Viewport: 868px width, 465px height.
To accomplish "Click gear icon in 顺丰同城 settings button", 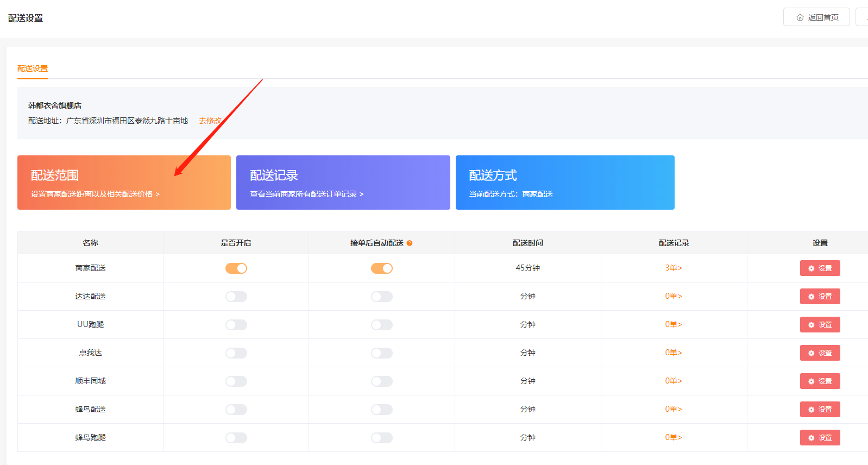I will pyautogui.click(x=812, y=381).
